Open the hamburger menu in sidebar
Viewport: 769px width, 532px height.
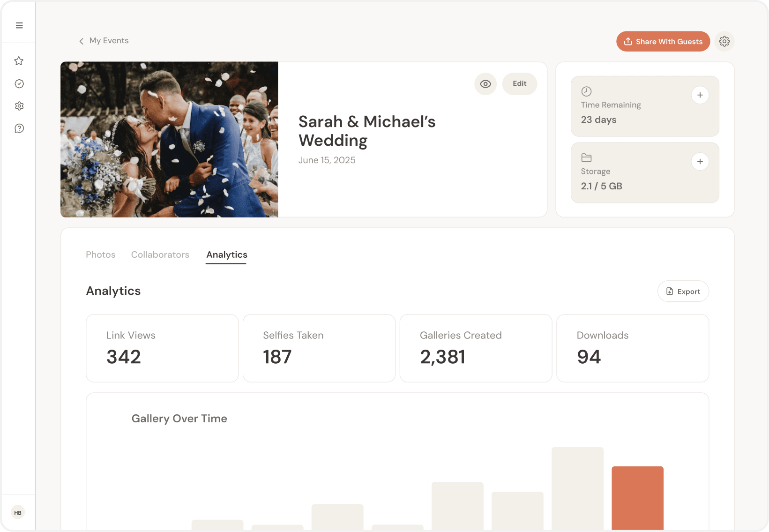point(19,25)
